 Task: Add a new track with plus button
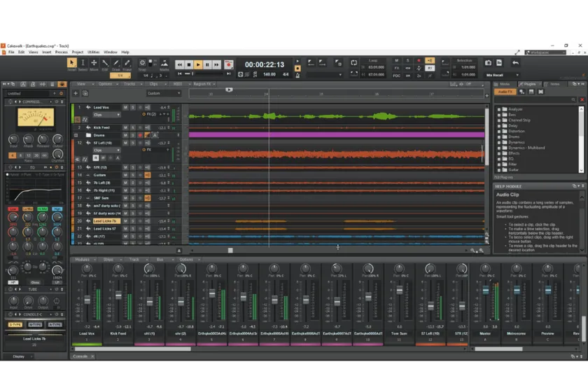coord(76,93)
